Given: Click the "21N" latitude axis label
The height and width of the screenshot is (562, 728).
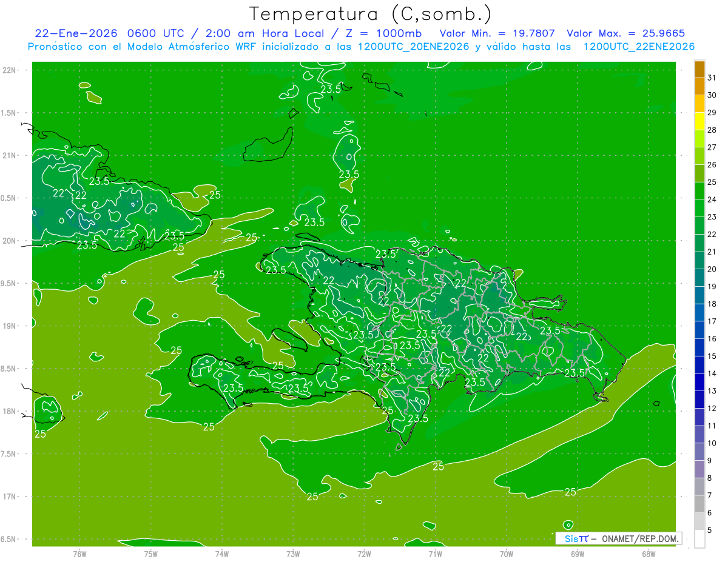Looking at the screenshot, I should 10,156.
